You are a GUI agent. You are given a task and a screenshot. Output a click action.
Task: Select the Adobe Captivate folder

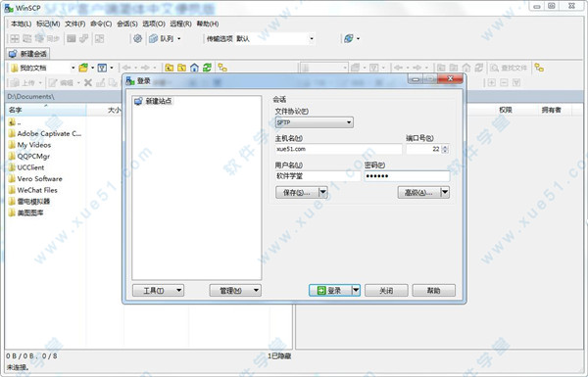[x=45, y=134]
